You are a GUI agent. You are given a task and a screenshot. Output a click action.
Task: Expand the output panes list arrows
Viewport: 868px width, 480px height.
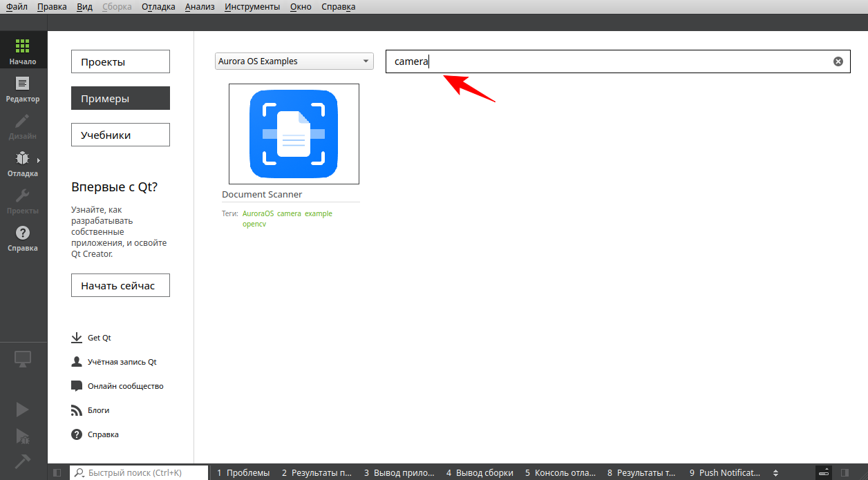[775, 473]
